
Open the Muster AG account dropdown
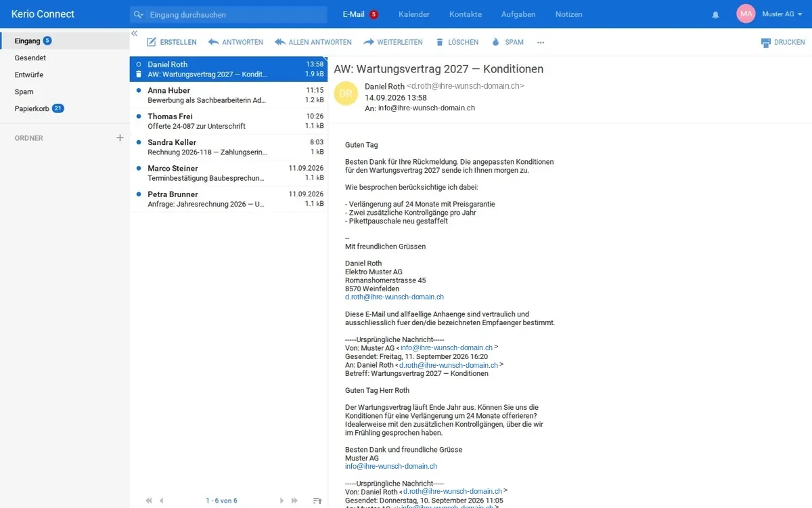[782, 14]
